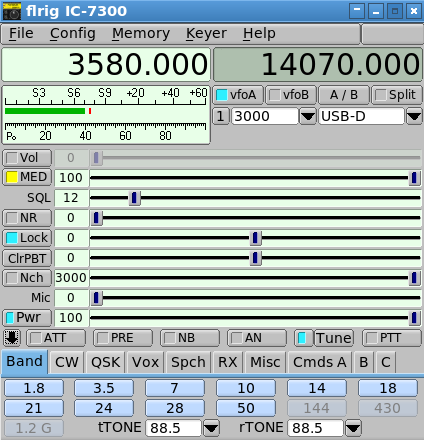Click the filter '1' button beside bandwidth
Image resolution: width=424 pixels, height=440 pixels.
coord(220,116)
